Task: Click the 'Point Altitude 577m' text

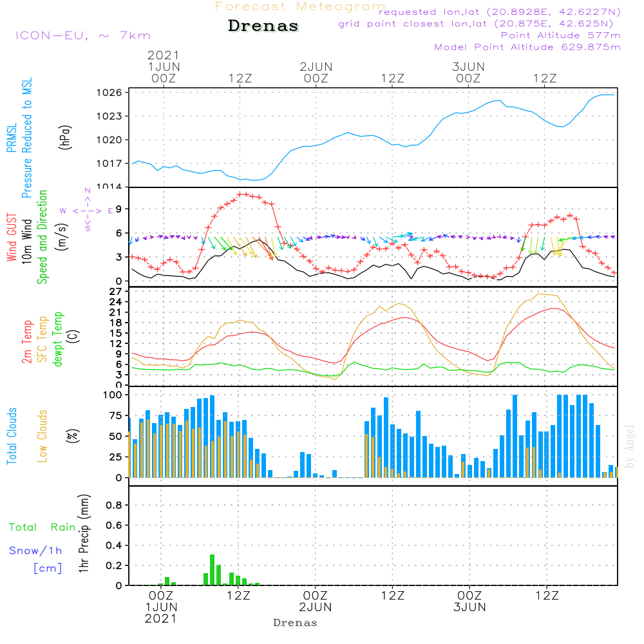Action: point(561,35)
